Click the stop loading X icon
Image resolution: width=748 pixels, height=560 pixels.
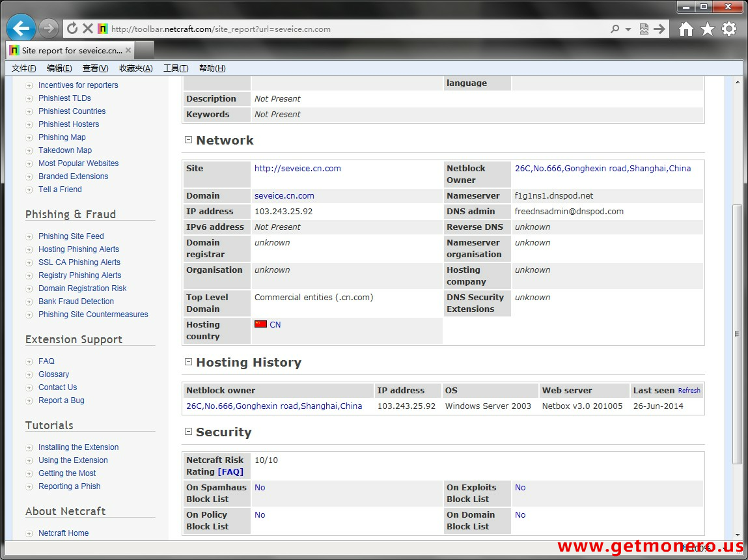pyautogui.click(x=88, y=29)
